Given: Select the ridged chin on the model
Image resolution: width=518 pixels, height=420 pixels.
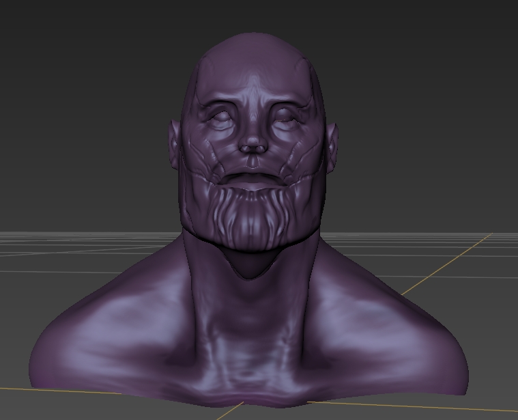Looking at the screenshot, I should tap(252, 218).
